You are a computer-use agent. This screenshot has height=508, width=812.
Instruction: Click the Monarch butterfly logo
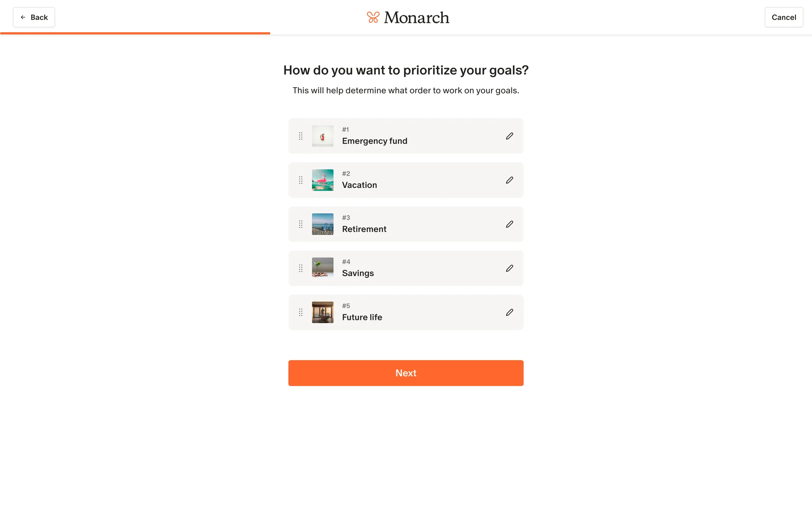(373, 17)
